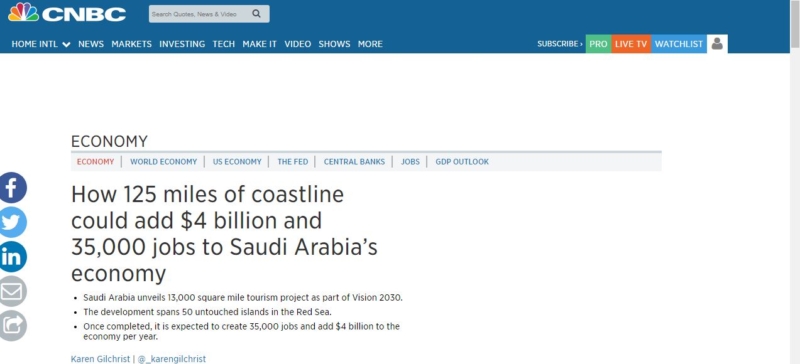Click the large ECONOMY section heading
The width and height of the screenshot is (800, 364).
pos(109,141)
